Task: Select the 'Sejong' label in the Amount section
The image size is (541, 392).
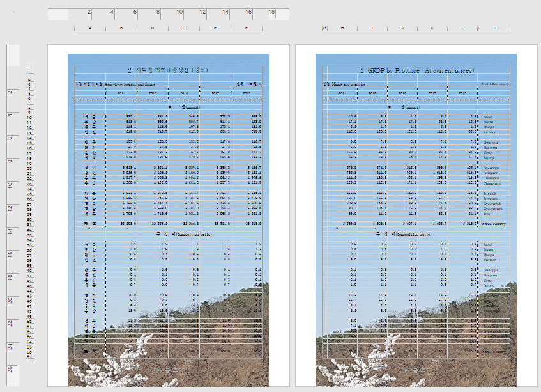Action: [x=489, y=158]
